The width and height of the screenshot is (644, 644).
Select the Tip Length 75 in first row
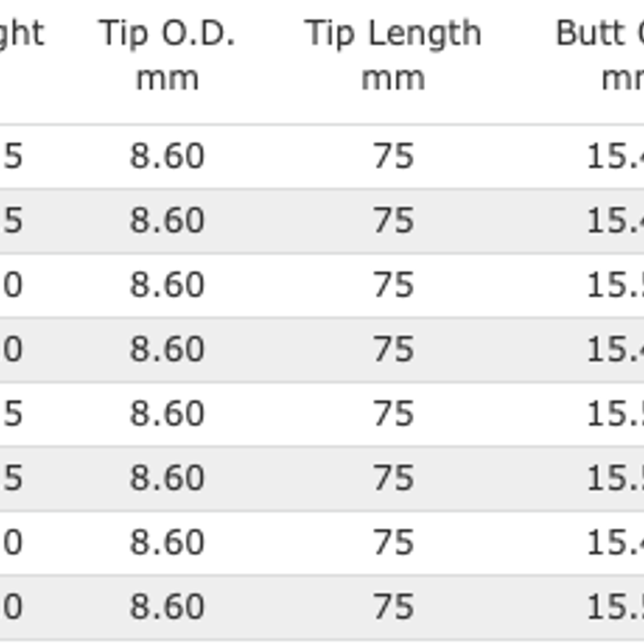[x=393, y=156]
